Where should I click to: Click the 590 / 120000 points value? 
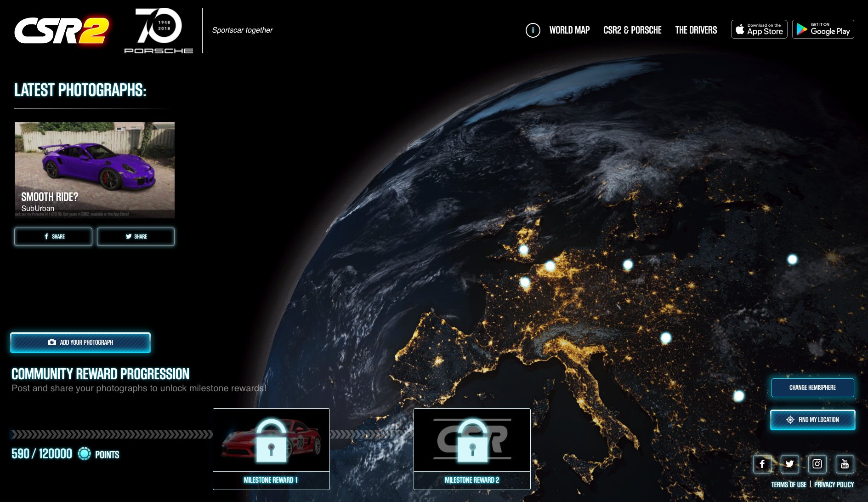tap(41, 454)
